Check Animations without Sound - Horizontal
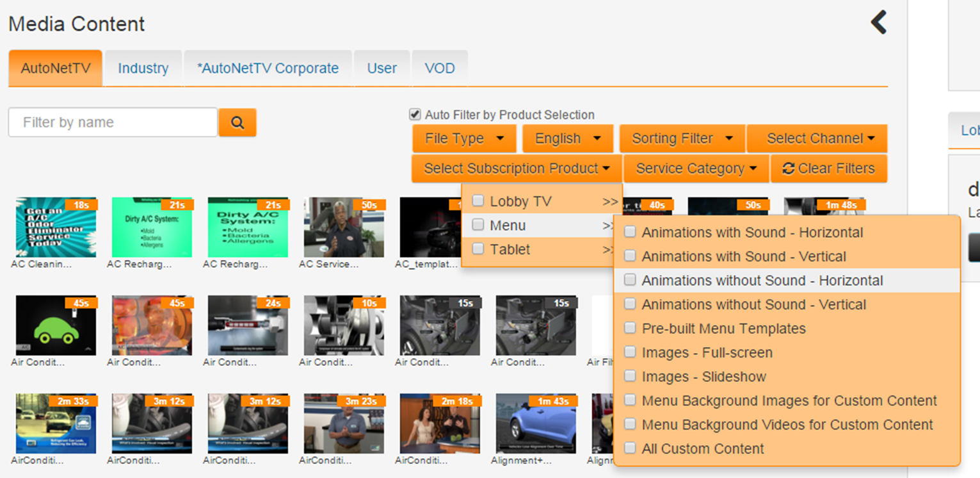 631,280
